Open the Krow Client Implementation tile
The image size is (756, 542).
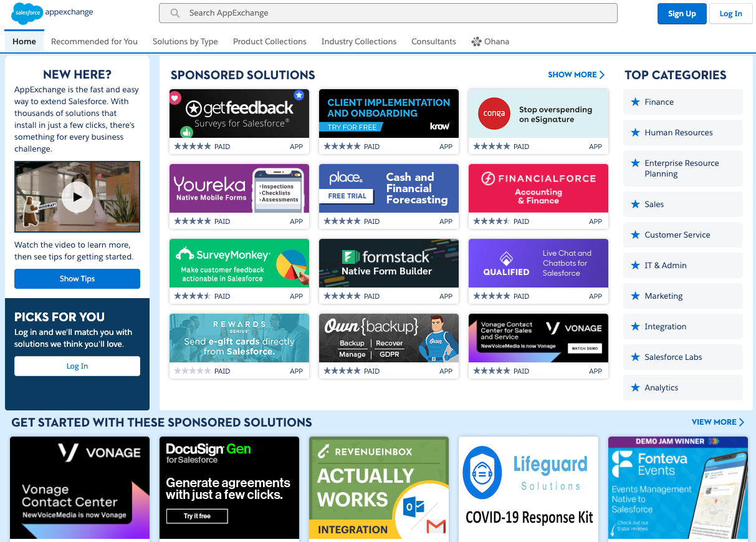tap(389, 122)
